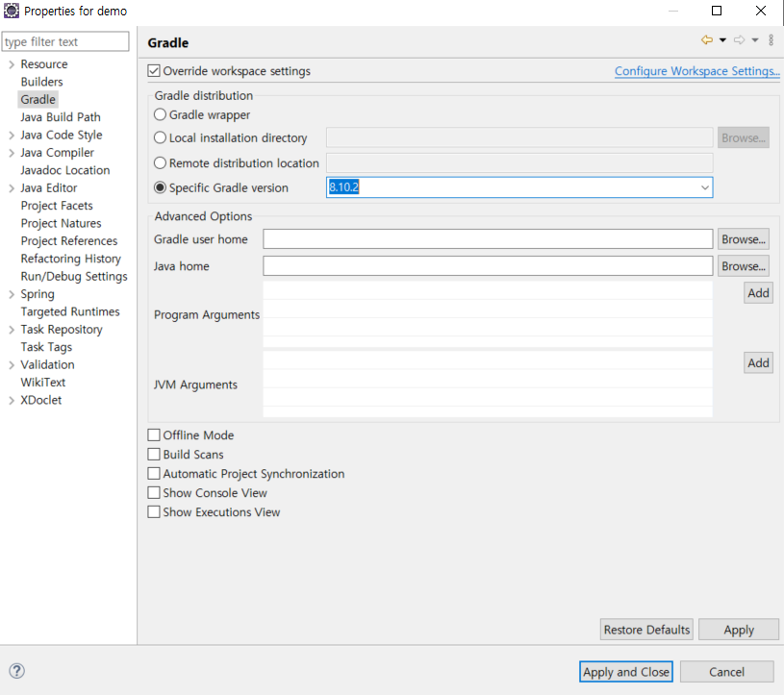Viewport: 784px width, 695px height.
Task: Open the forward history dropdown arrow
Action: coord(755,40)
